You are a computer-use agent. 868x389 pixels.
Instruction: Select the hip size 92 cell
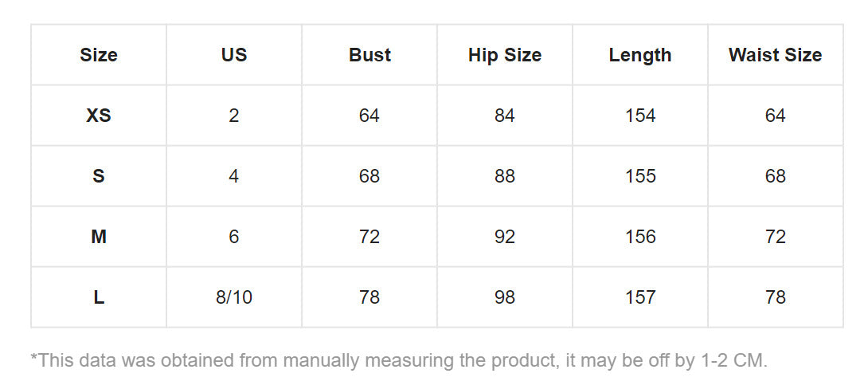[x=505, y=237]
